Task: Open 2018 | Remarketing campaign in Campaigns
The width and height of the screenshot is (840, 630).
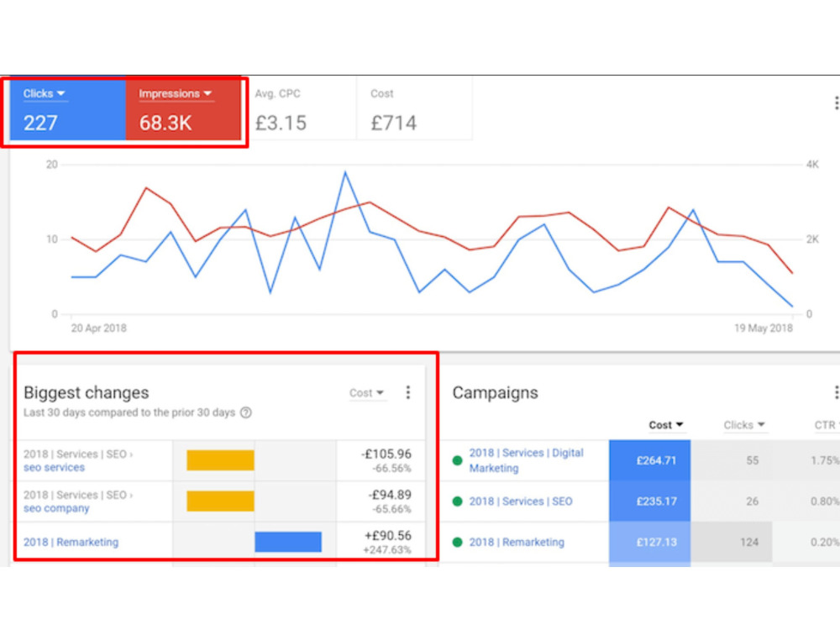Action: coord(517,542)
